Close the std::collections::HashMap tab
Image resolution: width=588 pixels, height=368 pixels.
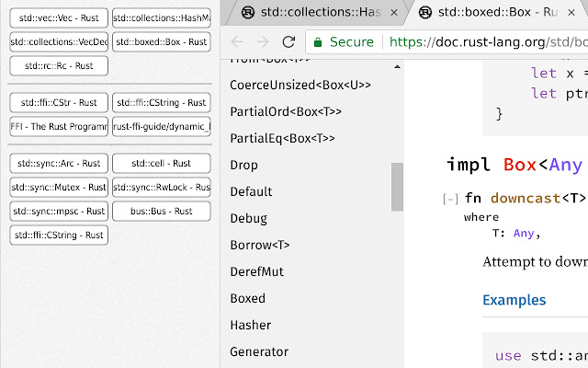pyautogui.click(x=394, y=13)
